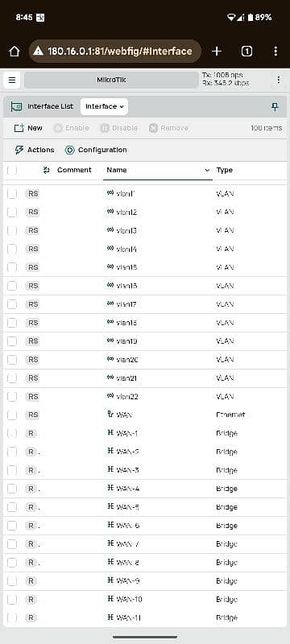Viewport: 290px width, 644px height.
Task: Open the Name column sort chevron
Action: (x=208, y=170)
